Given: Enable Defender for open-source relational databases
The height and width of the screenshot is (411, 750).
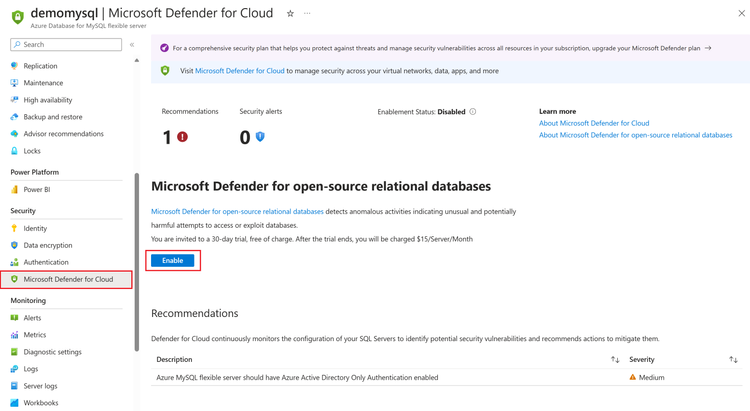Looking at the screenshot, I should pyautogui.click(x=173, y=260).
